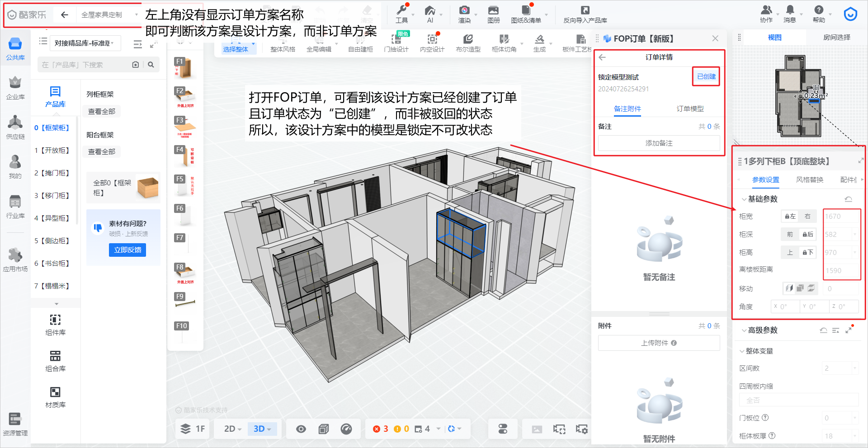Switch to the 订单模型 tab
Viewport: 868px width, 448px height.
(x=690, y=109)
